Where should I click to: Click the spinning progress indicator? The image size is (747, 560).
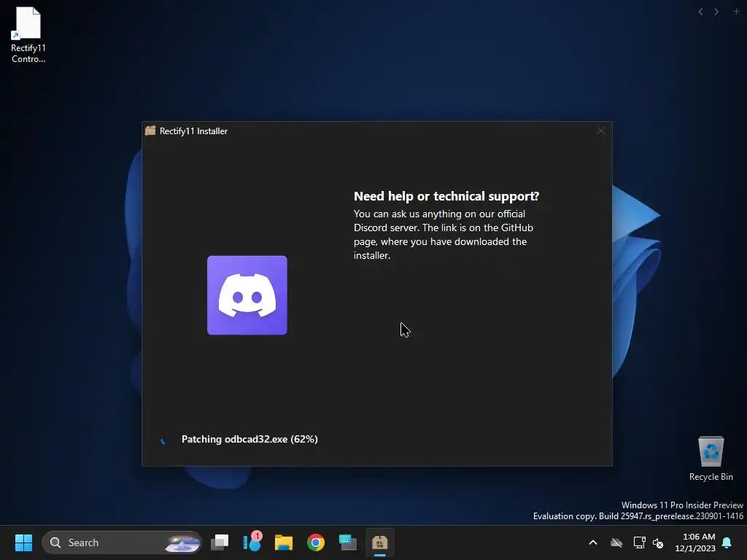(x=163, y=441)
